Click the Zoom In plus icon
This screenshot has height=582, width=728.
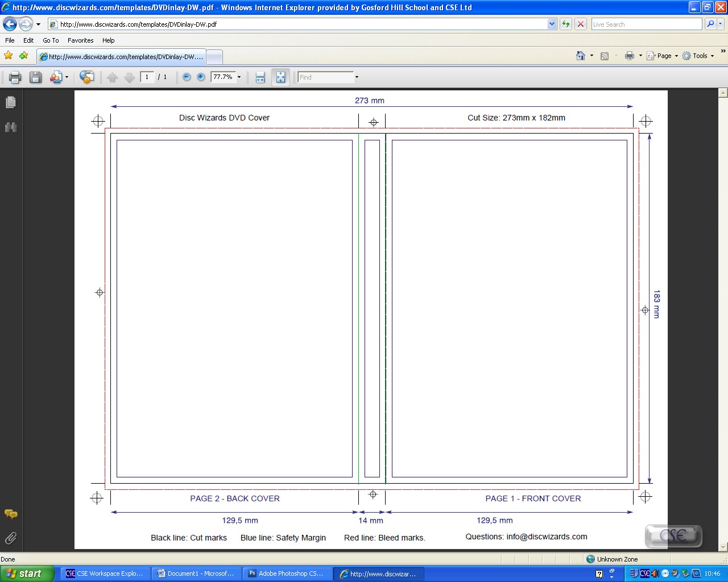tap(201, 77)
